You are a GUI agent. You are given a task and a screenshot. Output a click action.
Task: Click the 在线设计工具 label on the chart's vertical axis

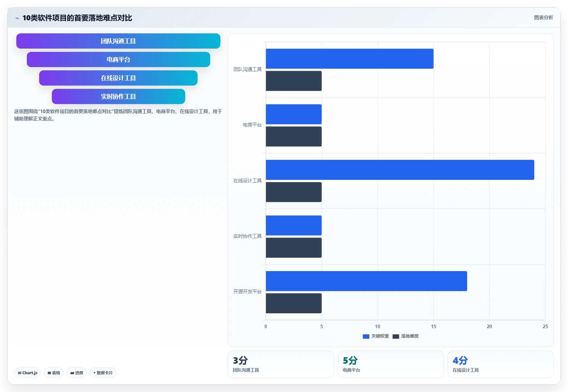[248, 181]
